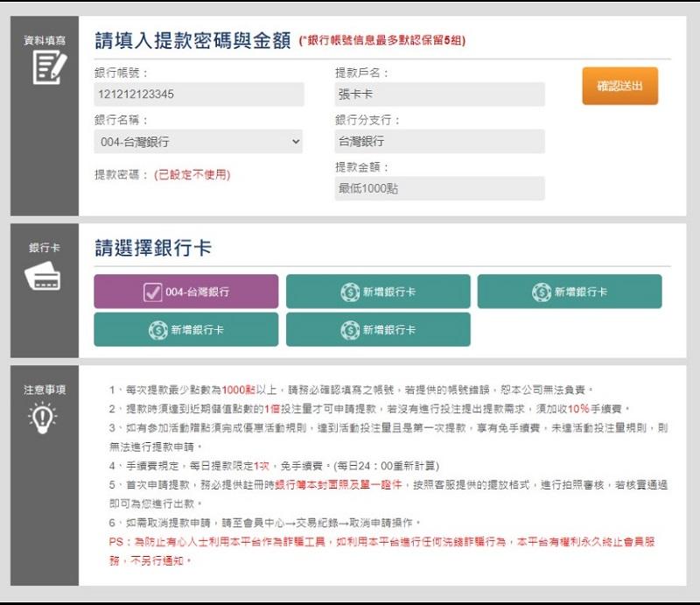Click the coin icon on bottom-left 新增銀行卡
Viewport: 700px width, 605px height.
[155, 330]
